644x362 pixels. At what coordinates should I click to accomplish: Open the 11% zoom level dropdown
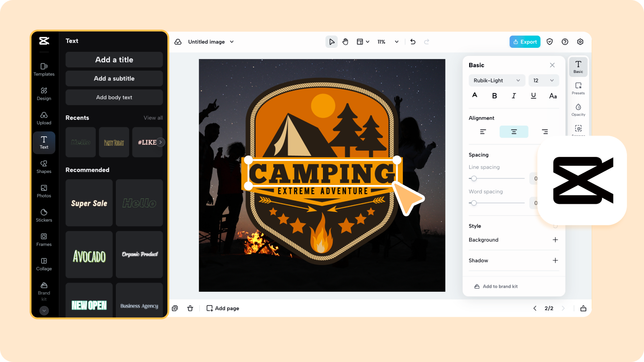coord(387,42)
